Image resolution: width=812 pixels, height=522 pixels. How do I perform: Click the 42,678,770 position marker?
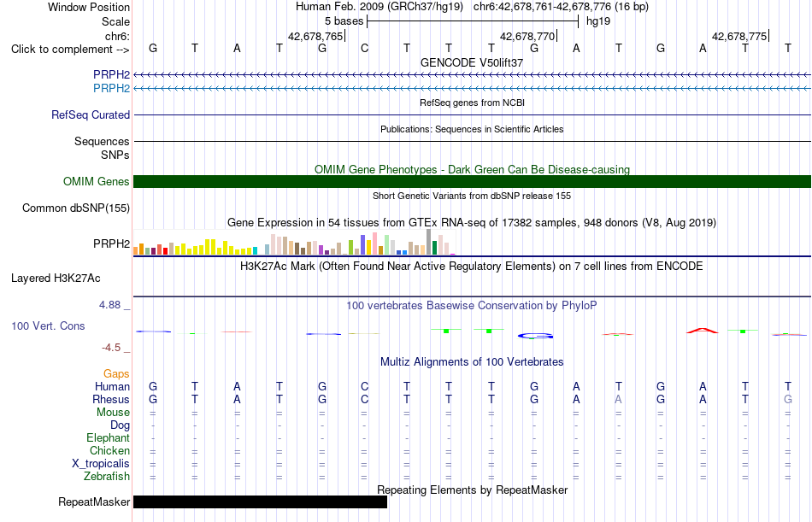point(528,36)
